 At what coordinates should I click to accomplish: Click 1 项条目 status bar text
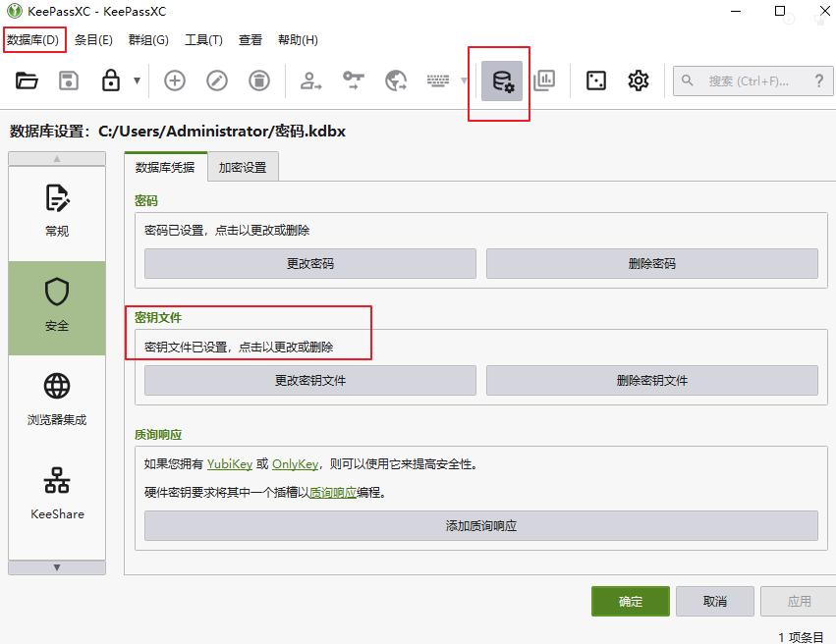pyautogui.click(x=801, y=637)
